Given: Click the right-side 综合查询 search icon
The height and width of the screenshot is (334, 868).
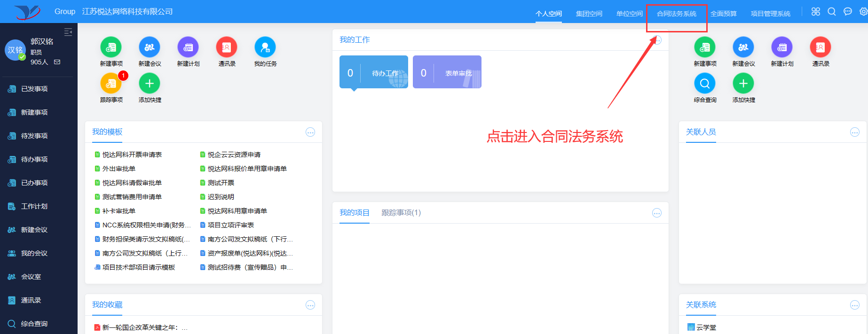Looking at the screenshot, I should (x=705, y=84).
